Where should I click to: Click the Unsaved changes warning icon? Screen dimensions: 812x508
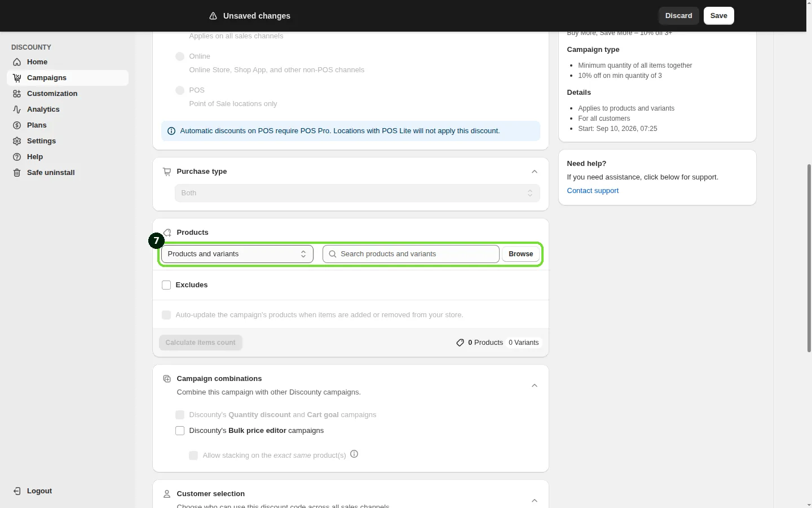tap(213, 16)
